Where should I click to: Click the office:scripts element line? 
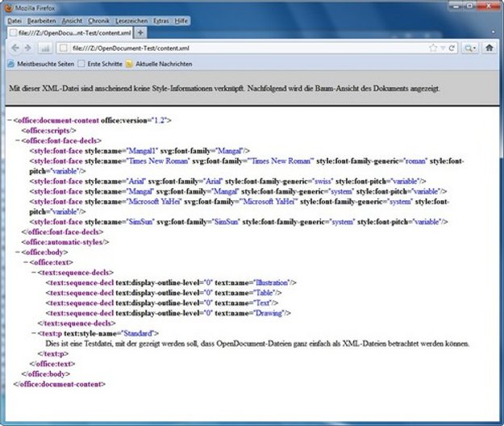48,131
